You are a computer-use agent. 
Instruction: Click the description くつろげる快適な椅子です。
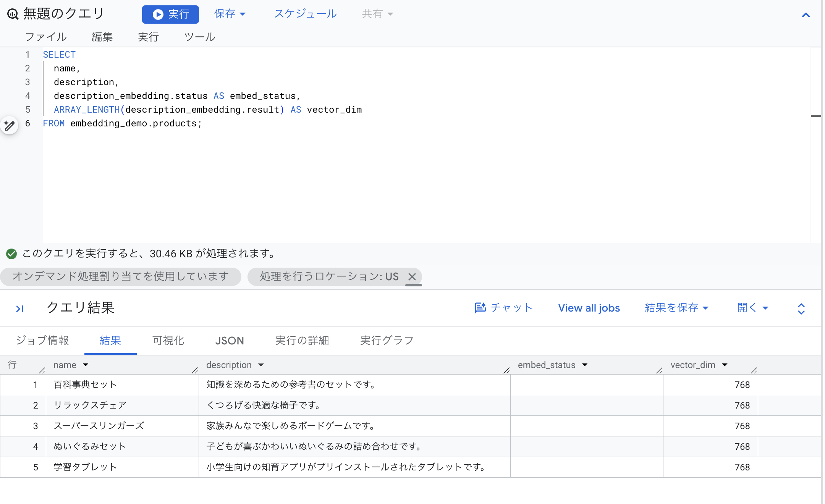tap(264, 405)
